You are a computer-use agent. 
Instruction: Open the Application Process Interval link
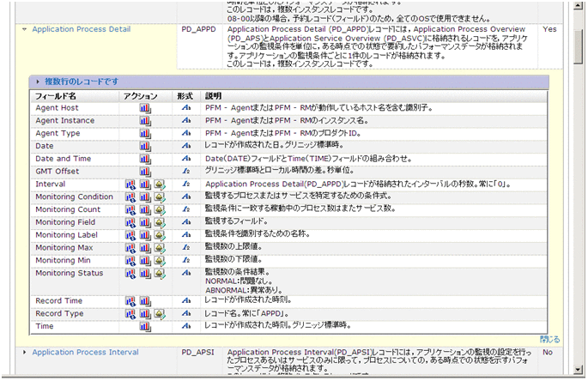85,352
